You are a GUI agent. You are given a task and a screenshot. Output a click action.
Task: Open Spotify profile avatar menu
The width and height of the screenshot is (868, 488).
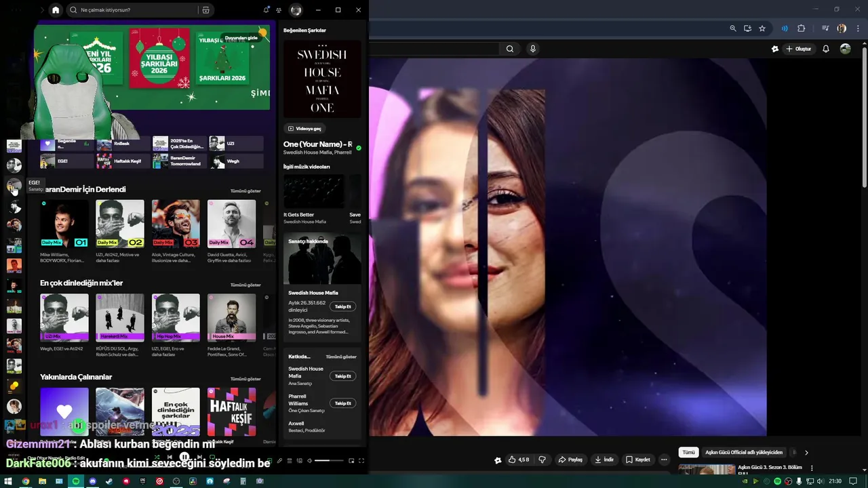click(296, 10)
